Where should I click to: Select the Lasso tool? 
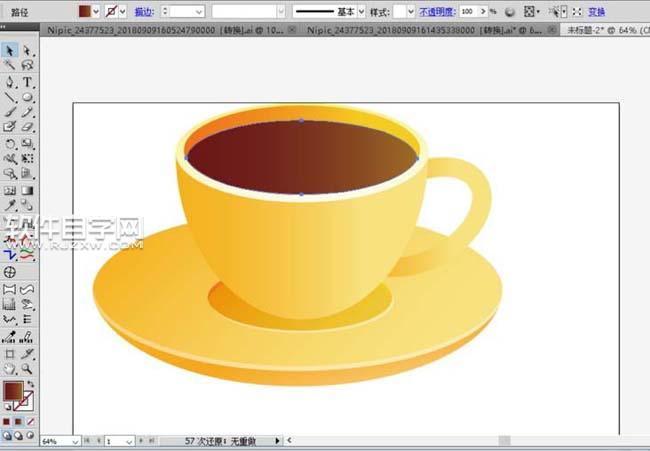coord(27,65)
